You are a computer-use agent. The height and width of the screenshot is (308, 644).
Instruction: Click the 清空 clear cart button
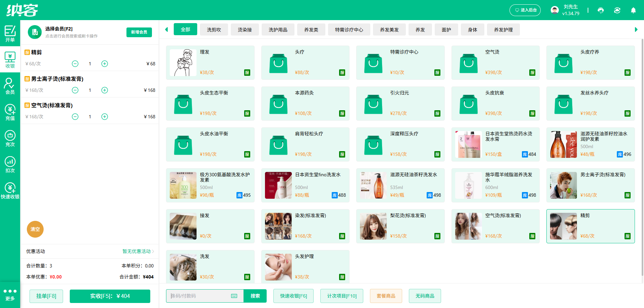click(x=35, y=229)
